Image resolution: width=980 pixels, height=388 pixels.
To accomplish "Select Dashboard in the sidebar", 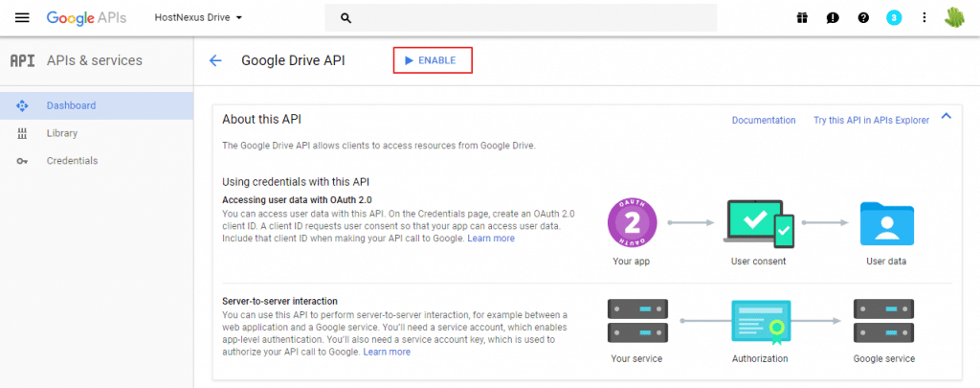I will pos(97,105).
